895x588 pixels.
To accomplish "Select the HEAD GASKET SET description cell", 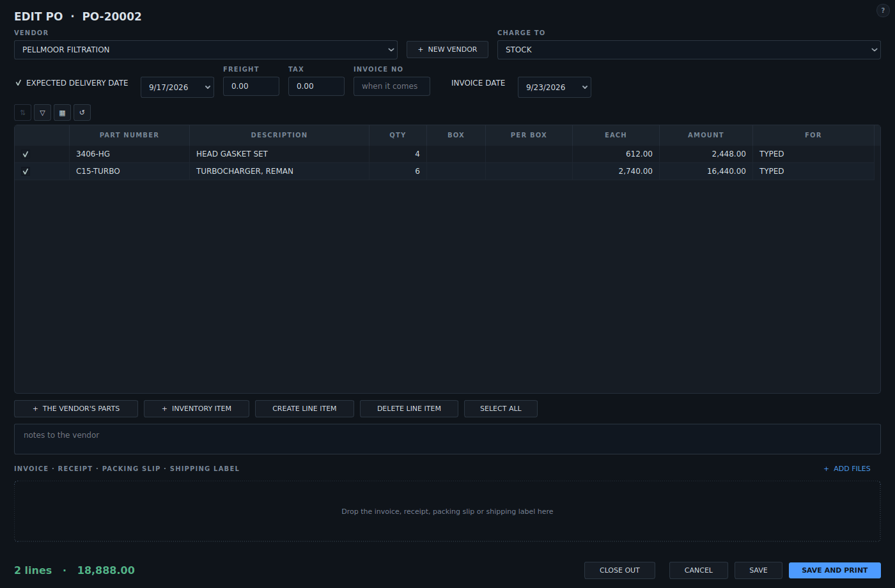I will (279, 154).
